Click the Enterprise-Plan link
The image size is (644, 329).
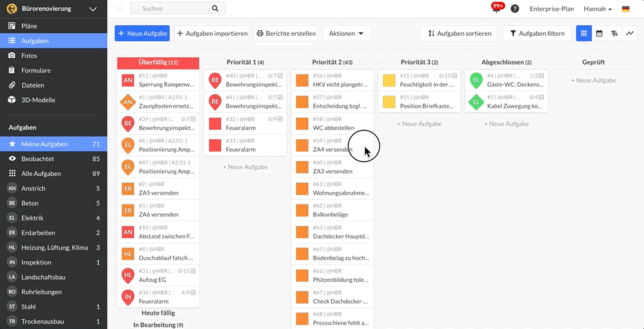point(551,9)
